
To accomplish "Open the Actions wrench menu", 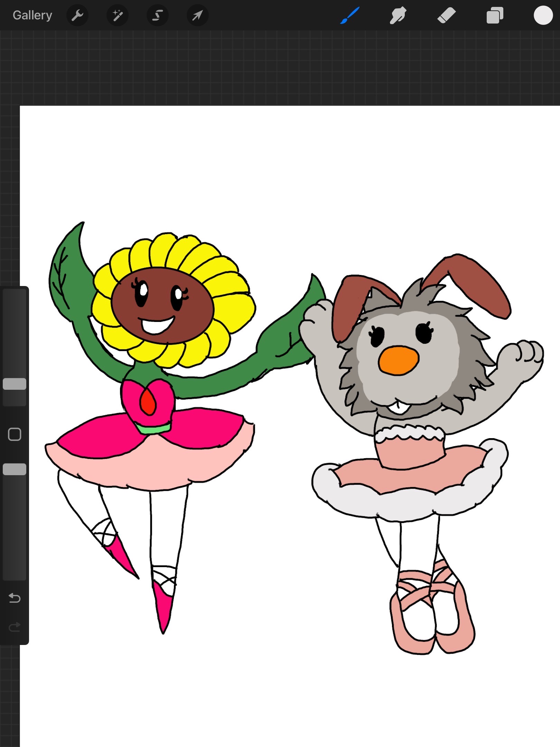I will [77, 15].
